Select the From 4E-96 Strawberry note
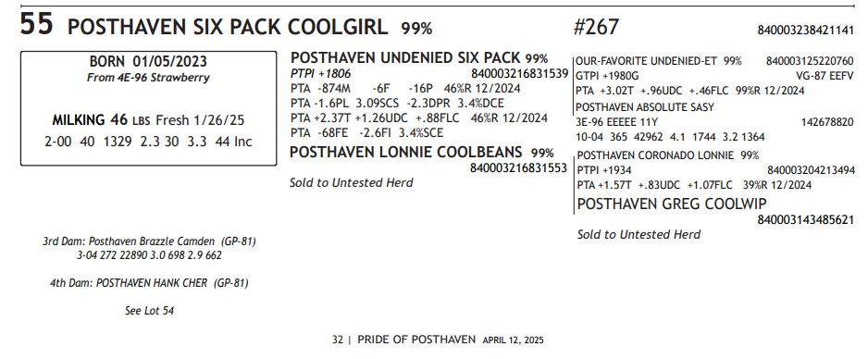This screenshot has width=868, height=359. [x=148, y=78]
